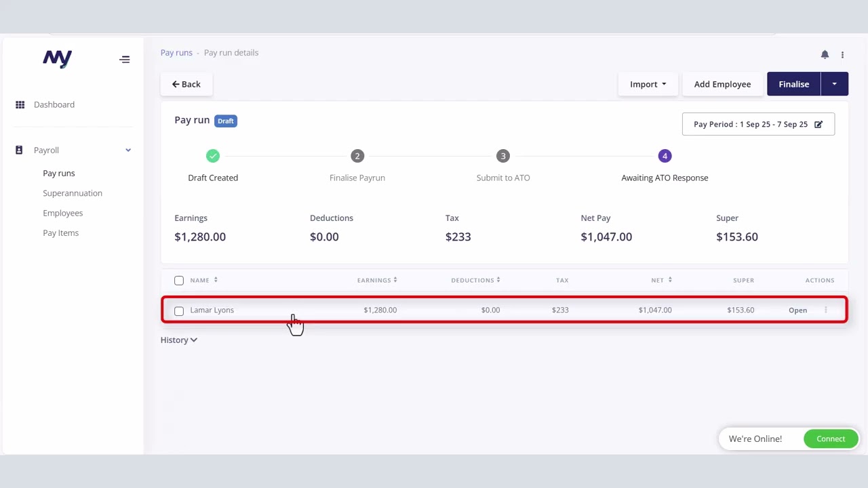Viewport: 868px width, 488px height.
Task: Click Pay Period date button
Action: point(758,124)
